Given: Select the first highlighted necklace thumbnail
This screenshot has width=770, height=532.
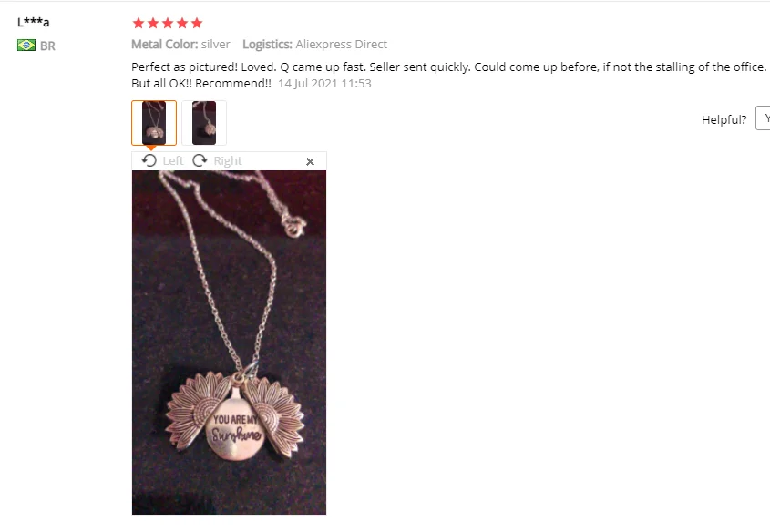Looking at the screenshot, I should tap(154, 123).
